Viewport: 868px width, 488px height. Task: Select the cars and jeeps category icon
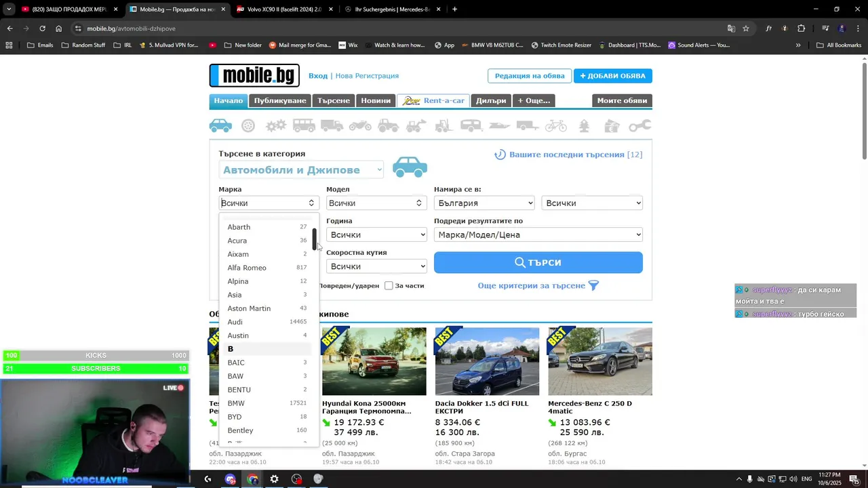tap(220, 126)
